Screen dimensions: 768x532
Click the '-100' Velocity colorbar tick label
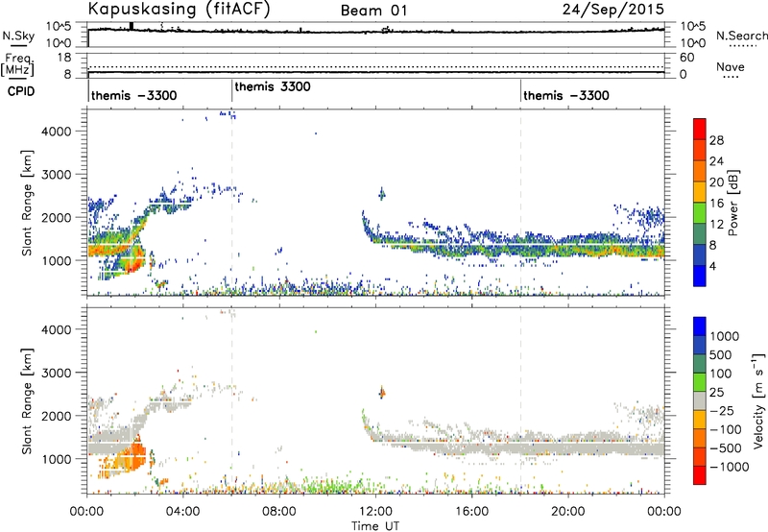coord(726,429)
